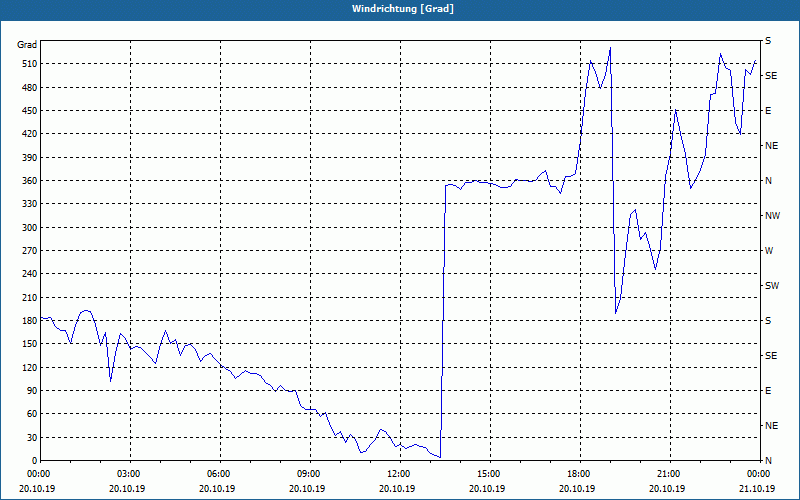The width and height of the screenshot is (800, 500).
Task: Click the NW compass direction label
Action: tap(772, 216)
